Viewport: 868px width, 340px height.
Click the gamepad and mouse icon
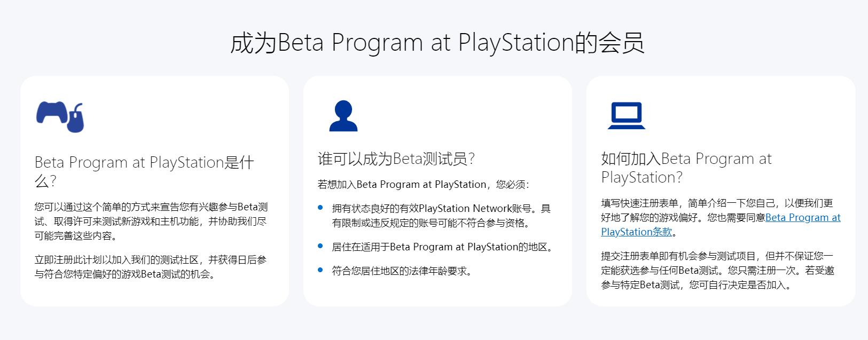(60, 116)
